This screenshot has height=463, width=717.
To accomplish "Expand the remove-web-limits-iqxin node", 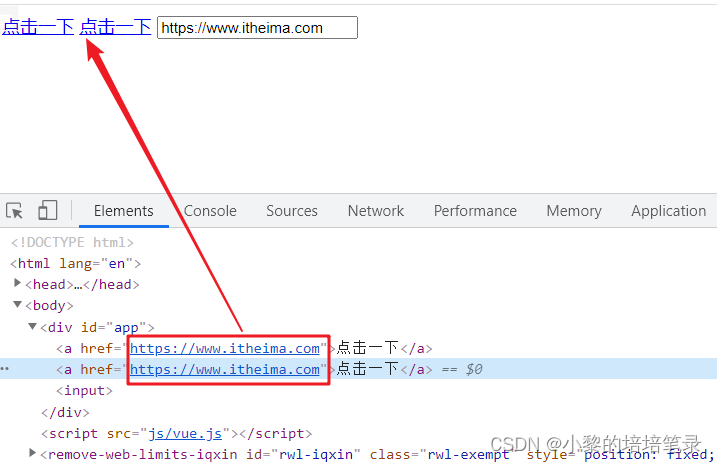I will (32, 453).
